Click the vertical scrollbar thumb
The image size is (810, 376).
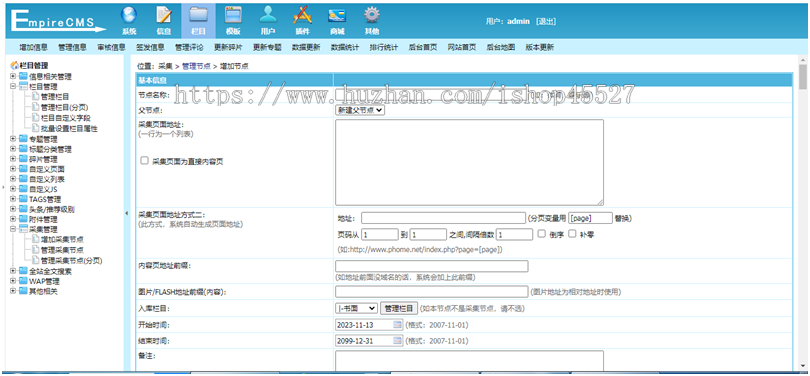click(802, 77)
